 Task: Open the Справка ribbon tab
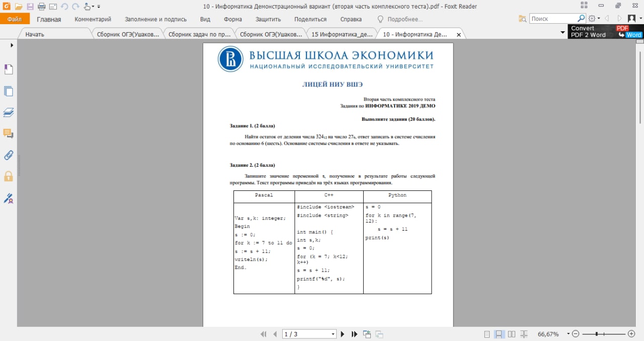point(351,19)
